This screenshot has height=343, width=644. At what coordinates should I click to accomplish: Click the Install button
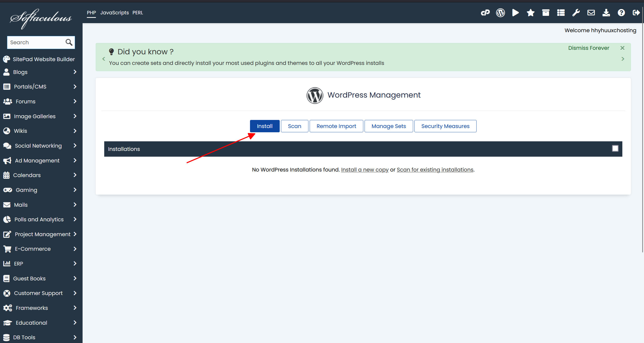coord(265,126)
